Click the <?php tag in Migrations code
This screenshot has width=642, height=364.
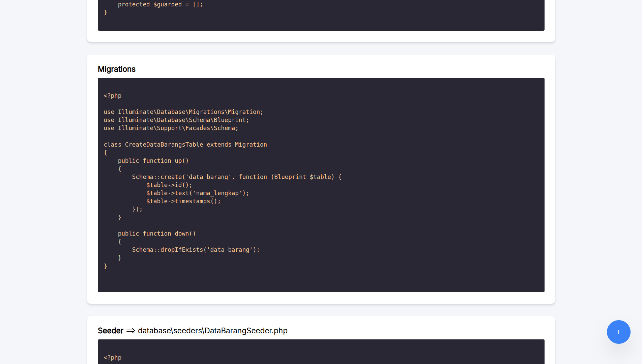pyautogui.click(x=113, y=96)
